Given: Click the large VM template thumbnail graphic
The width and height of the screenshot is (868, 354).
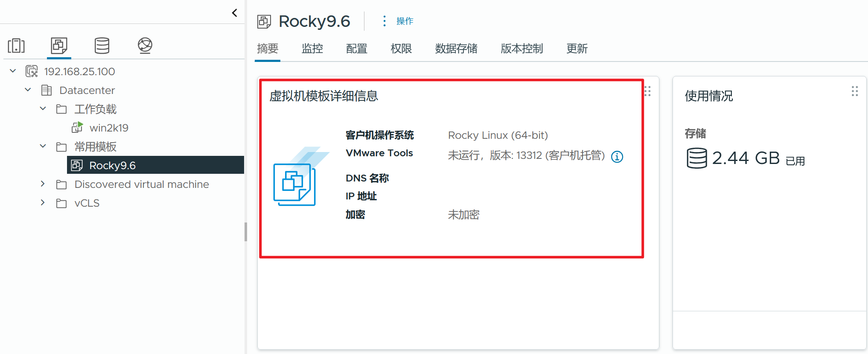Looking at the screenshot, I should [301, 176].
